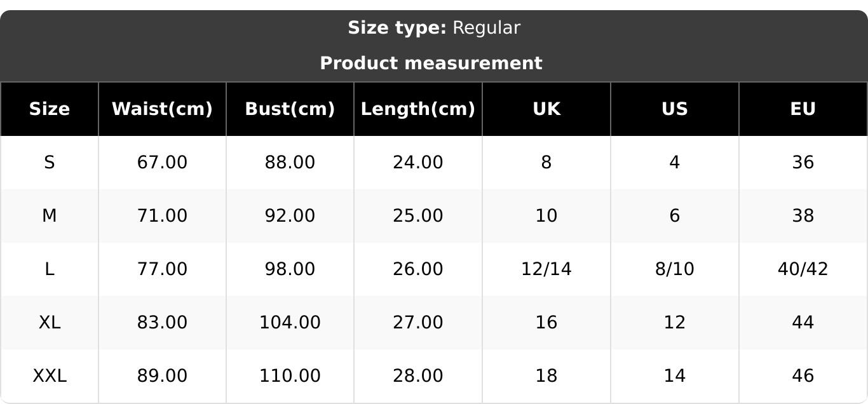Click the US 8/10 size cell

point(675,269)
